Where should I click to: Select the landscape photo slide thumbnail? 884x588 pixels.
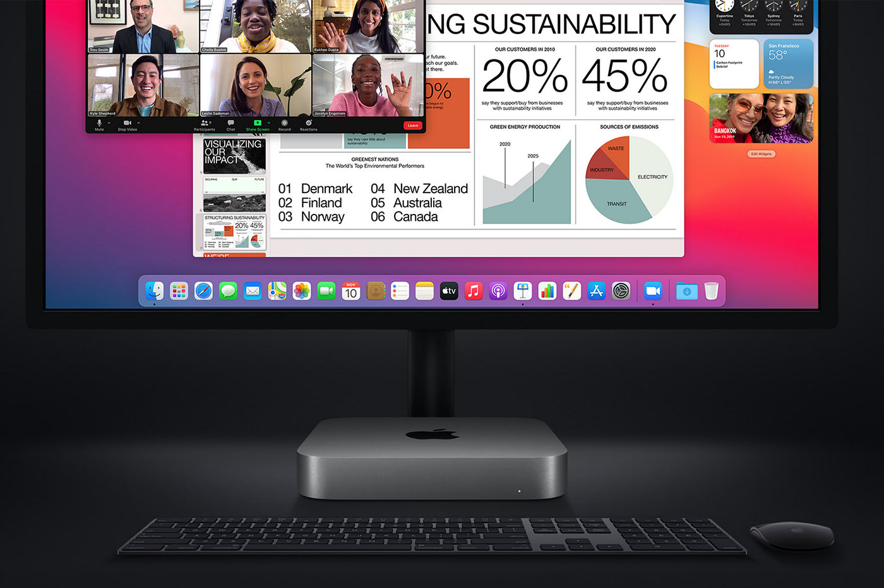(x=234, y=194)
